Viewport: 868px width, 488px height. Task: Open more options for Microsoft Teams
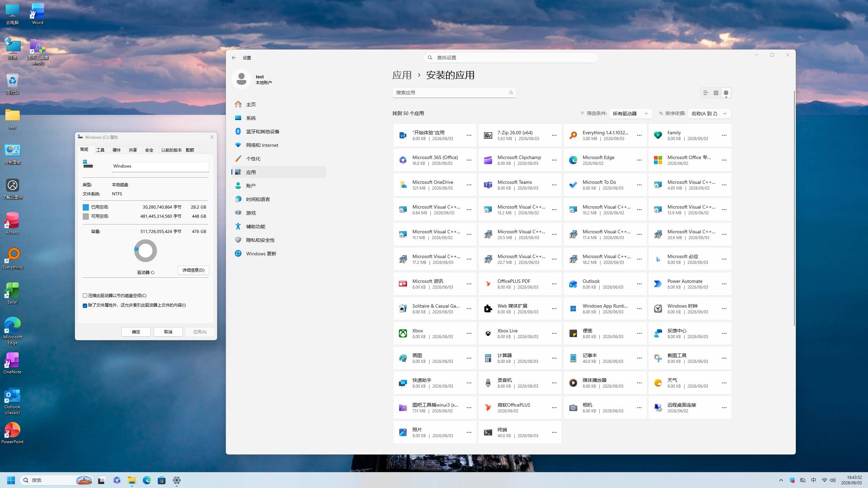point(554,185)
